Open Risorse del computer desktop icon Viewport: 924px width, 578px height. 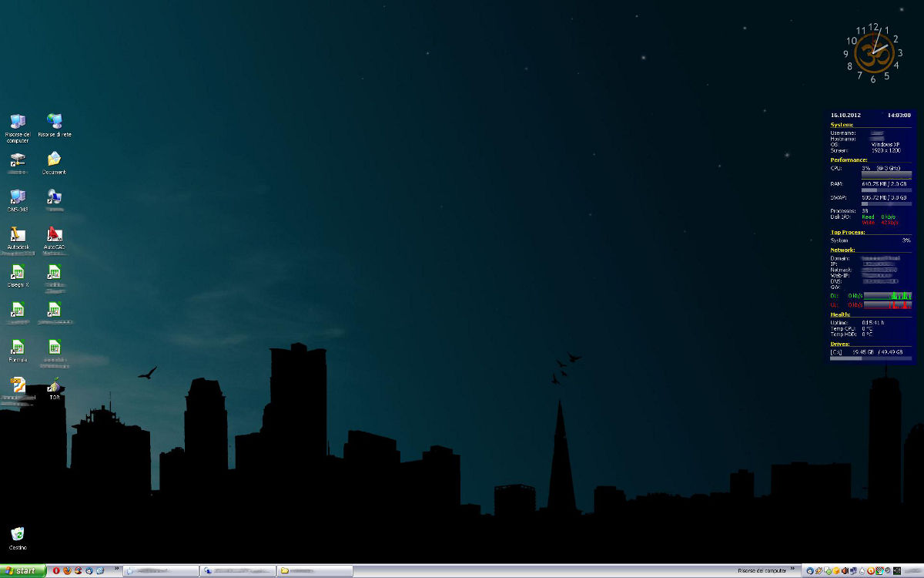point(17,122)
